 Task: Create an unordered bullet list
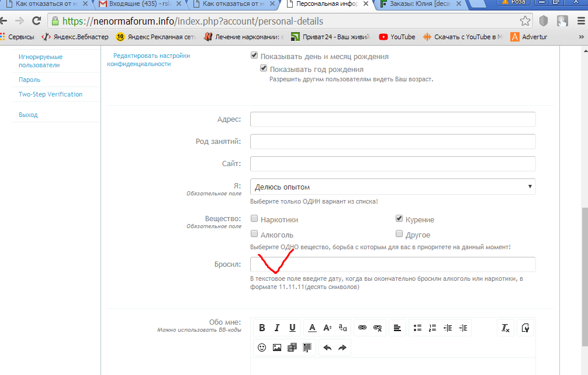coord(417,328)
